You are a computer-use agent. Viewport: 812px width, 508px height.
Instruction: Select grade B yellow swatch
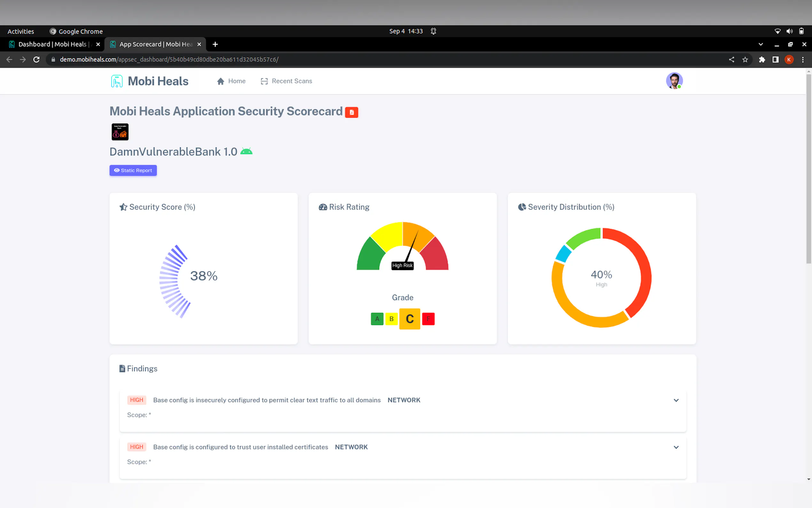pos(391,319)
